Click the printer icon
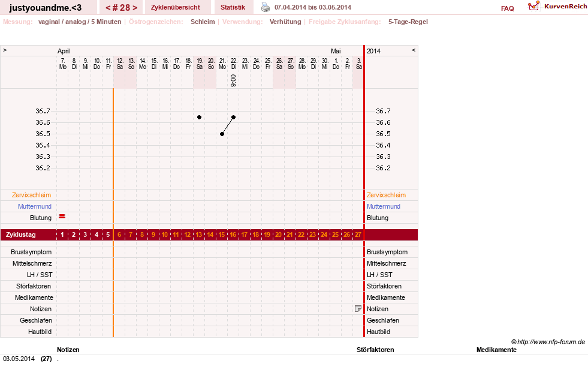Image resolution: width=588 pixels, height=373 pixels. pyautogui.click(x=266, y=7)
